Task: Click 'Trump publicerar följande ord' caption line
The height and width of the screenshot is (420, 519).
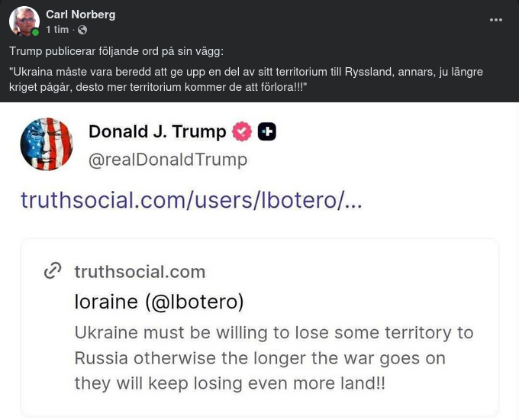Action: click(116, 51)
